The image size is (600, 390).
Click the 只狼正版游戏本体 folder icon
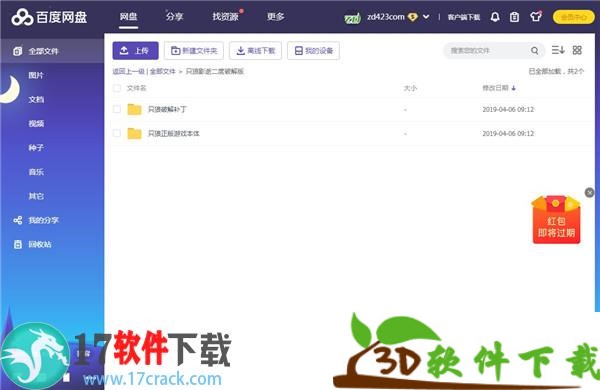pyautogui.click(x=134, y=133)
